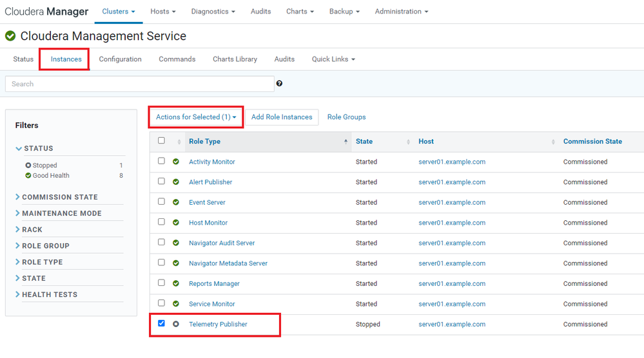The height and width of the screenshot is (358, 644).
Task: Click the State column sort arrows
Action: point(408,142)
